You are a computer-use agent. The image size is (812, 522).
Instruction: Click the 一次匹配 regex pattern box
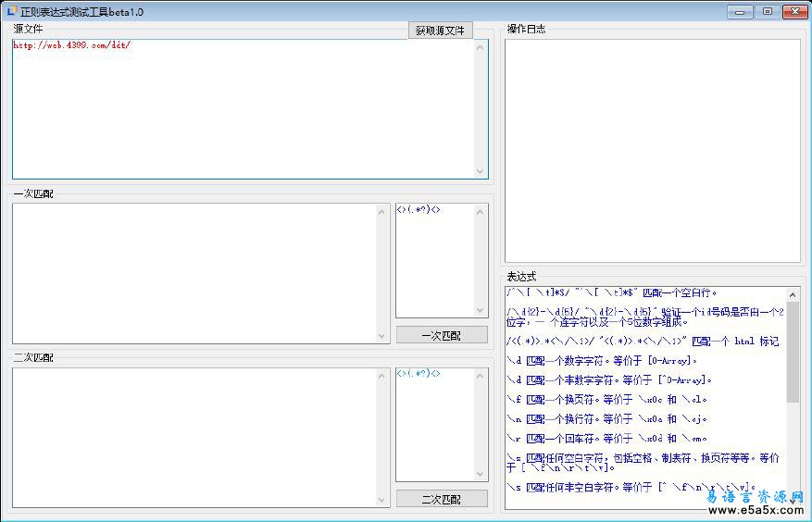tap(442, 260)
